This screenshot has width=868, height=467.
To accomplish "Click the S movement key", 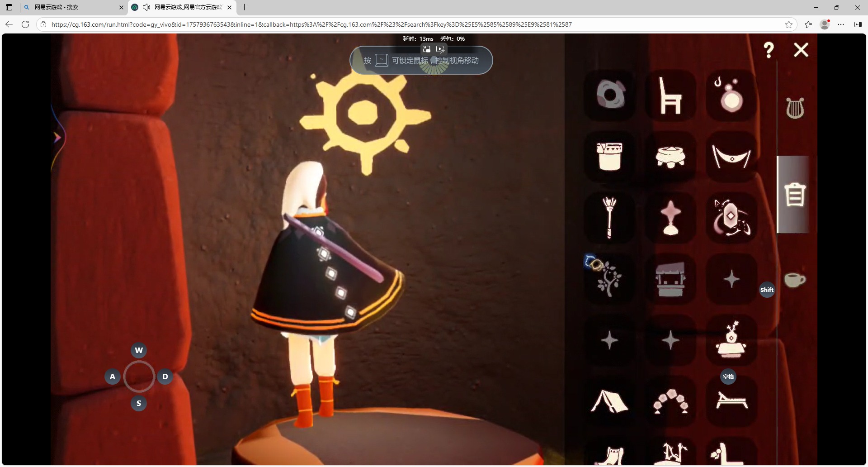I will (x=139, y=403).
